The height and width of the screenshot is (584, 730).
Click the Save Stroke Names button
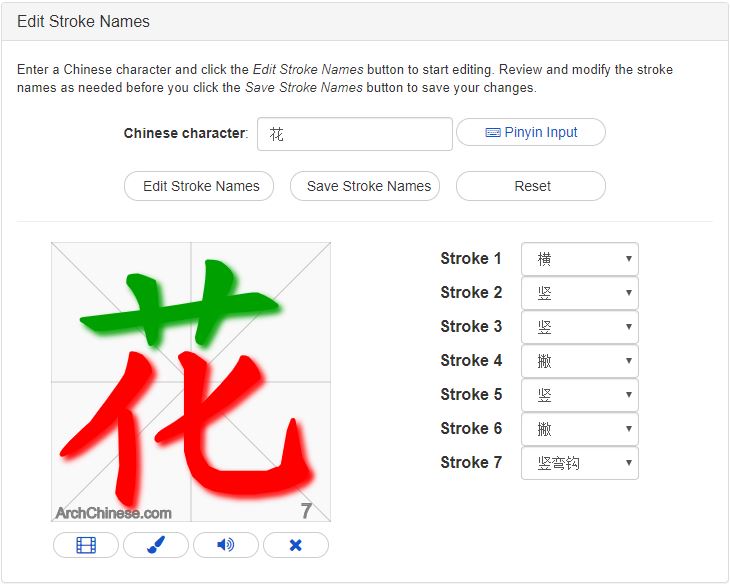[365, 186]
